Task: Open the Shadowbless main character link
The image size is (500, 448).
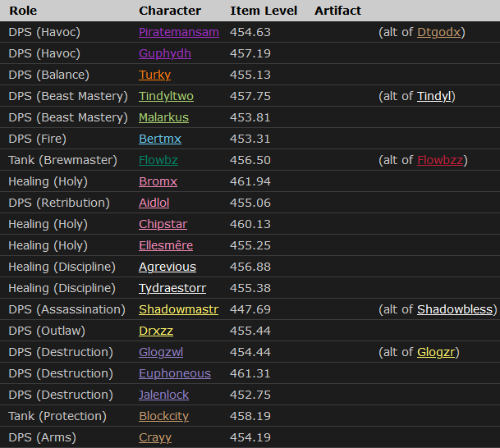Action: [x=454, y=309]
